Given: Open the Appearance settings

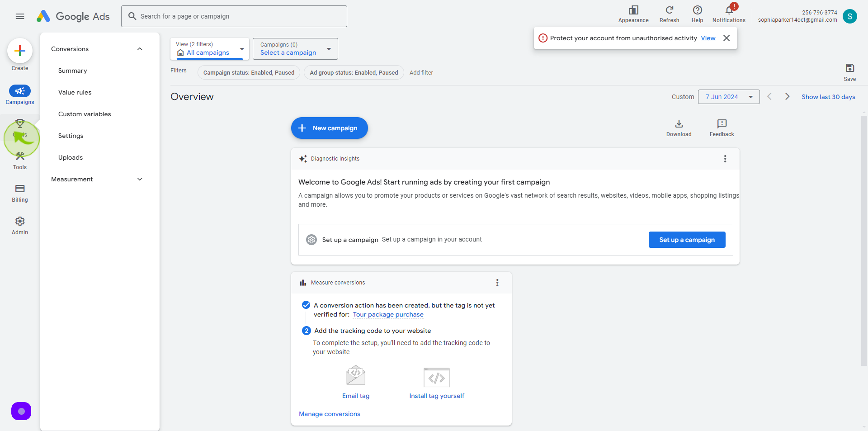Looking at the screenshot, I should coord(633,14).
